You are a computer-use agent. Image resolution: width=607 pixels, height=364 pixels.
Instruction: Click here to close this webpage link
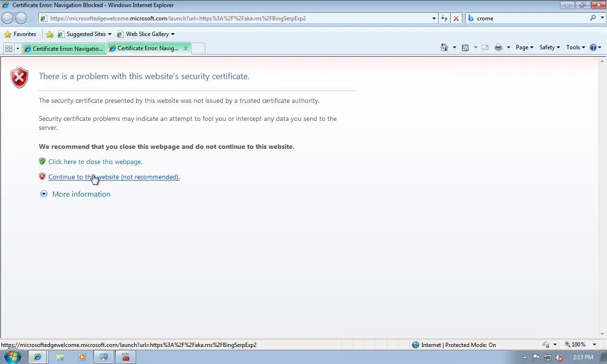coord(95,162)
